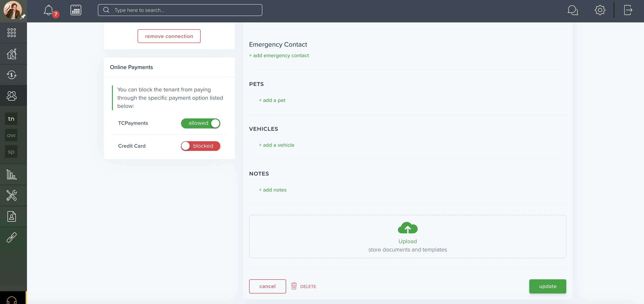Click the DELETE text button
Viewport: 644px width, 304px height.
[x=308, y=286]
